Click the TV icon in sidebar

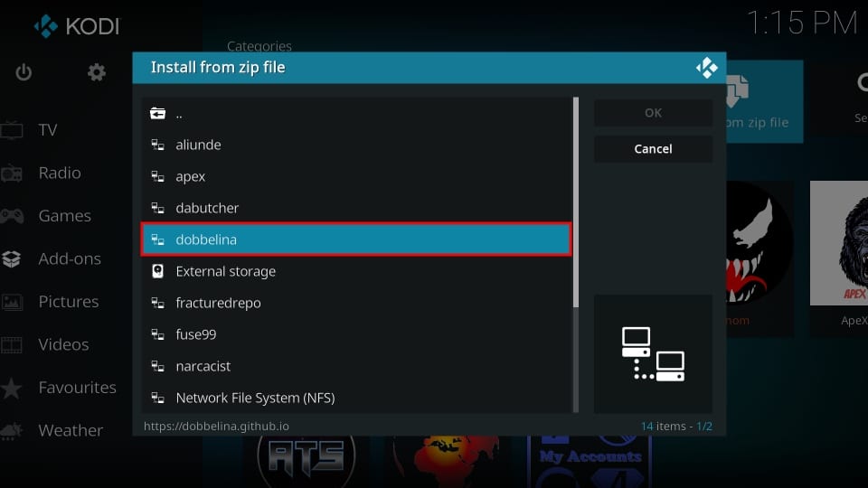tap(12, 130)
